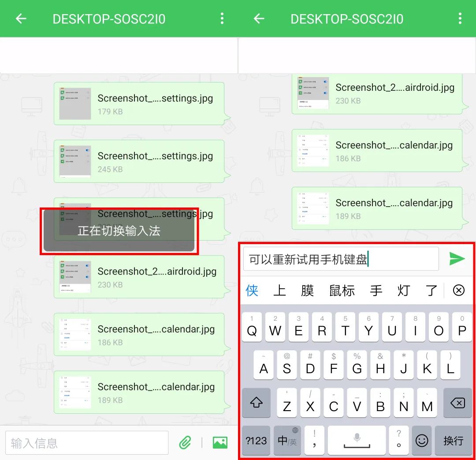Open right chat's three-dot overflow menu

[x=460, y=19]
